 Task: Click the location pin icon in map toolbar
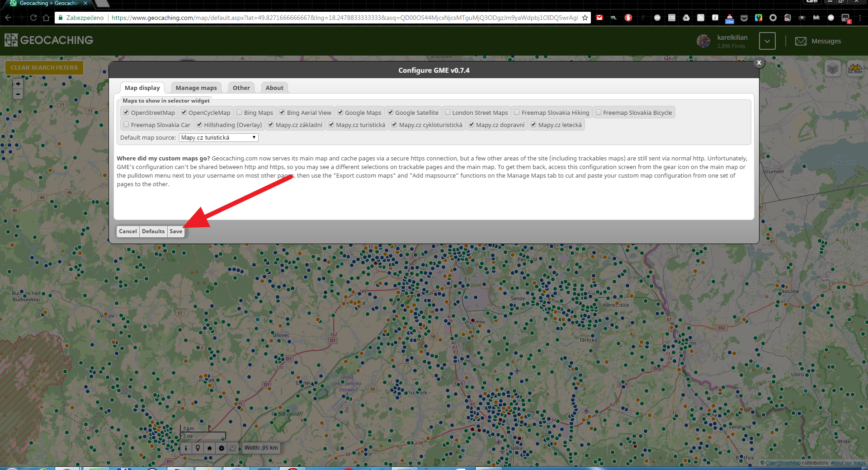click(x=198, y=448)
